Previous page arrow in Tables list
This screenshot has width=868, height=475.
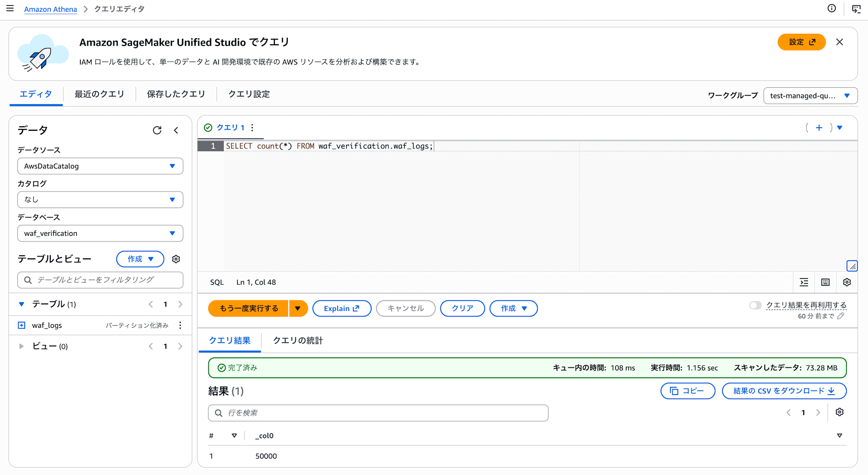151,304
